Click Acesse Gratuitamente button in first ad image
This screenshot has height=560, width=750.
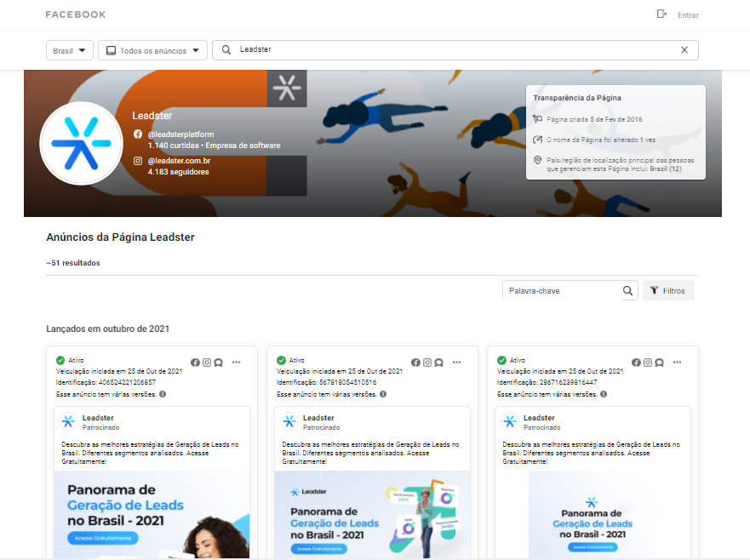click(x=103, y=538)
